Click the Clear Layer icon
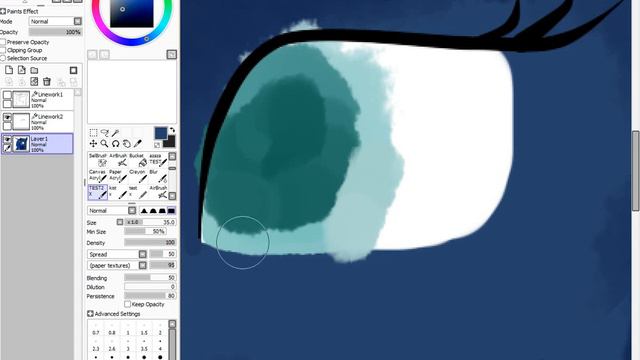This screenshot has width=640, height=360. [34, 82]
